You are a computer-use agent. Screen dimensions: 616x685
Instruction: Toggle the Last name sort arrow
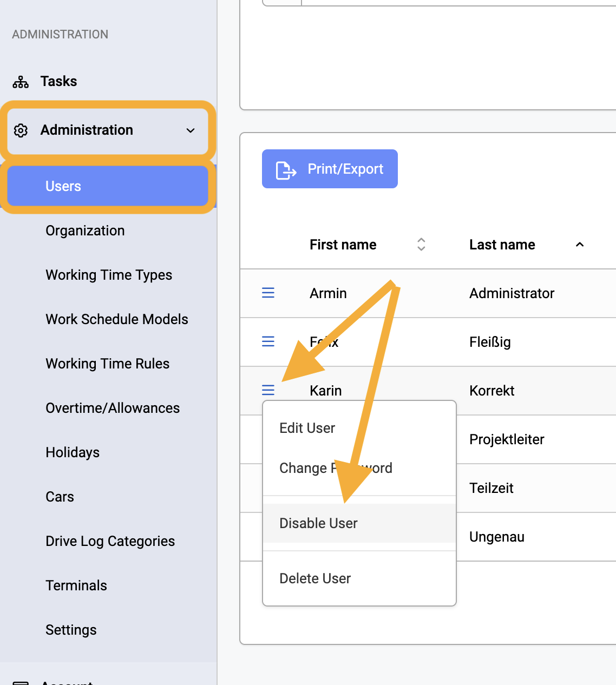coord(580,245)
